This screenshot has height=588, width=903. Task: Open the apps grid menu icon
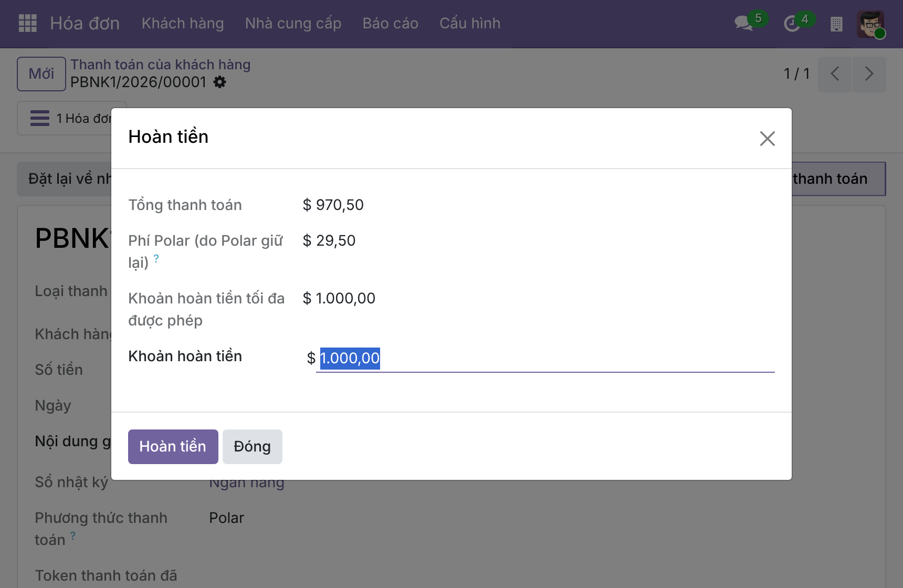tap(27, 23)
